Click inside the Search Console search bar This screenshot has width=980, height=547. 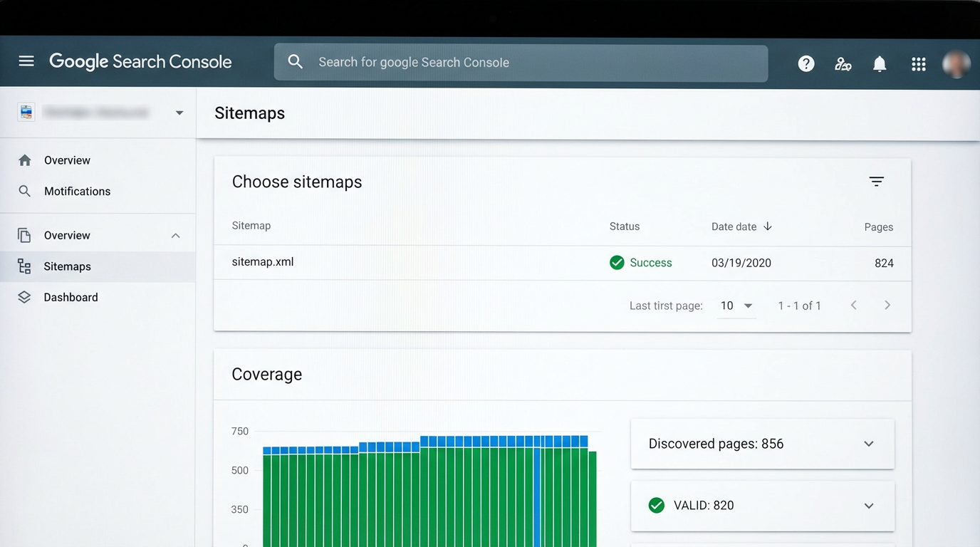tap(521, 63)
